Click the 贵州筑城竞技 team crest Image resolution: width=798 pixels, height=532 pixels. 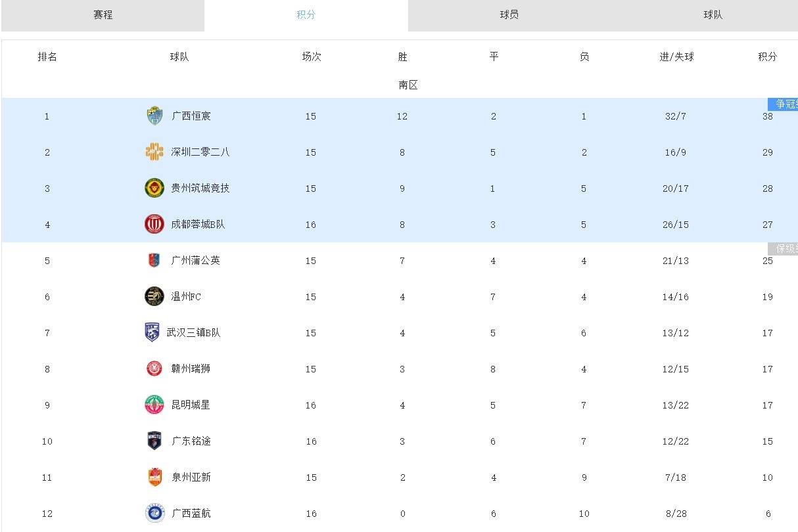[x=154, y=188]
